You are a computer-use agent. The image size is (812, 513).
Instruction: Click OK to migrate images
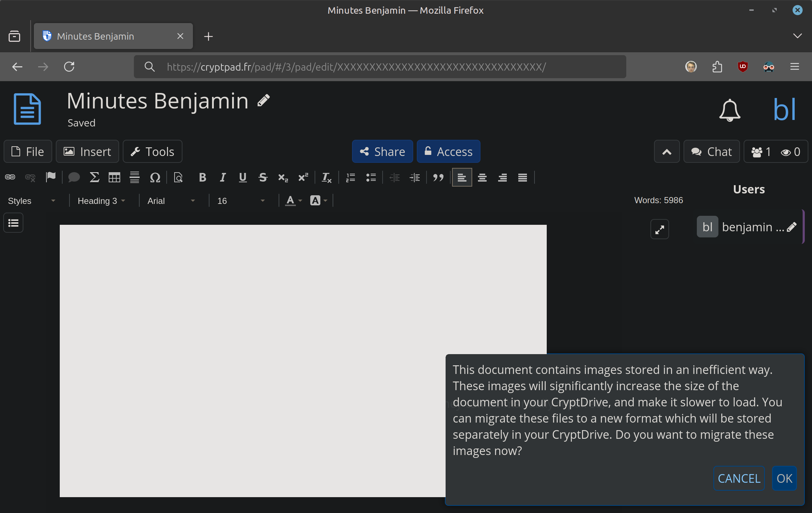(x=784, y=478)
